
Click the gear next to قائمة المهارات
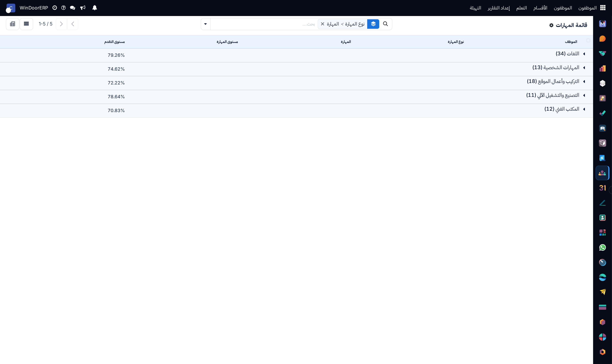(551, 25)
